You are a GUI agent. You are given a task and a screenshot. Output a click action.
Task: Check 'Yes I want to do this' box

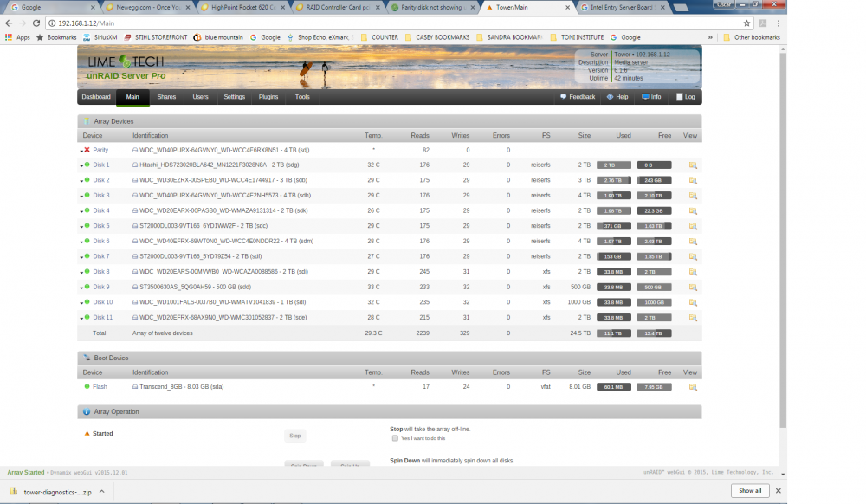coord(395,438)
